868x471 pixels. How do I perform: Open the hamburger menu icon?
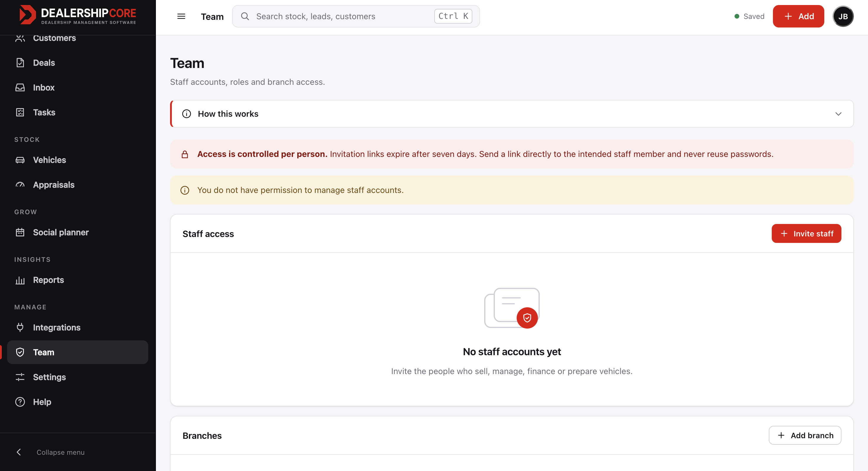point(181,16)
